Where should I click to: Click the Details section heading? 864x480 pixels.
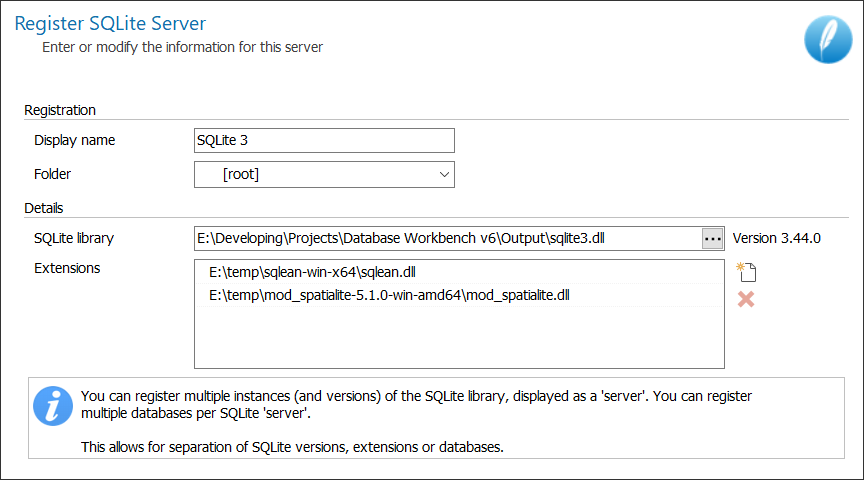pos(44,208)
